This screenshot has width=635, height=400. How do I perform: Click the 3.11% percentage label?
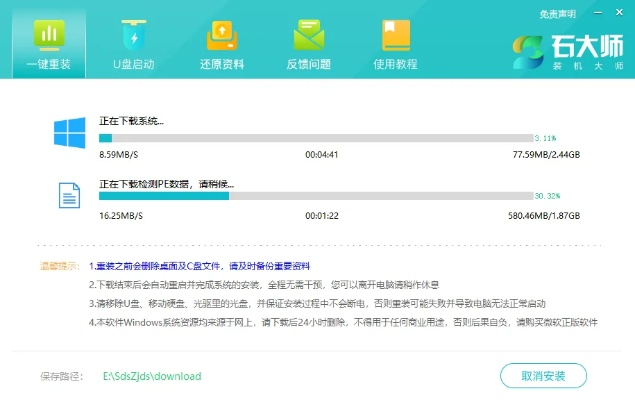(545, 138)
